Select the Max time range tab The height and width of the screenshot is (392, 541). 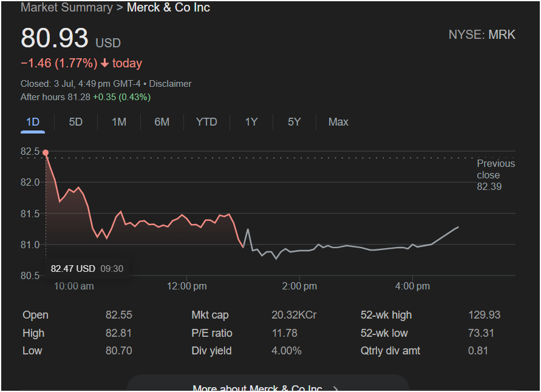(x=338, y=122)
